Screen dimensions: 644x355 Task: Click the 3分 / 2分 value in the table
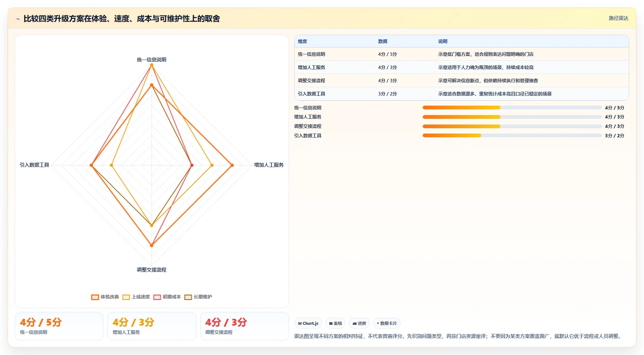tap(388, 94)
